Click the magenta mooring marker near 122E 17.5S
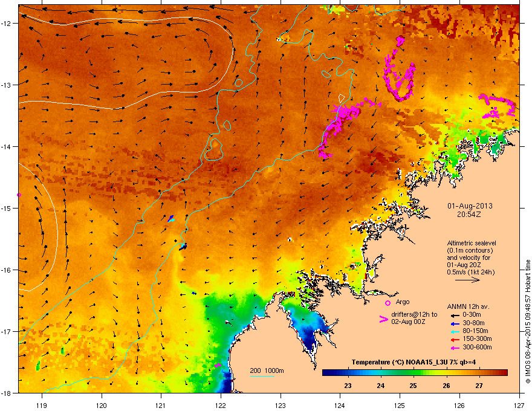 (218, 365)
